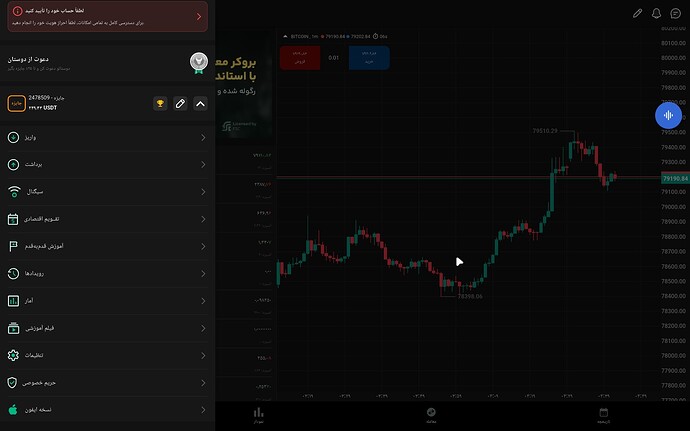Switch to trade tab in bottom bar
The width and height of the screenshot is (690, 431).
(431, 415)
